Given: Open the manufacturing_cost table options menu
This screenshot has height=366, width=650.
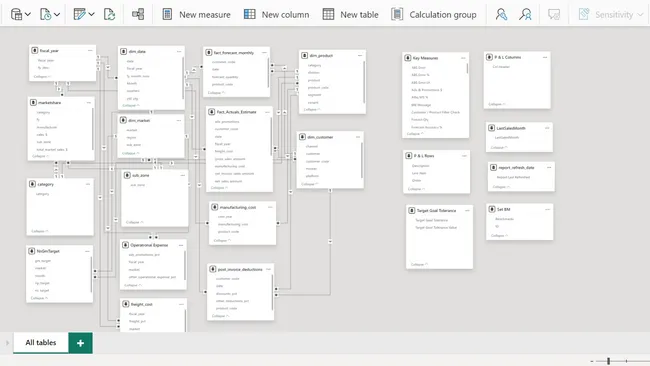Looking at the screenshot, I should coord(270,207).
